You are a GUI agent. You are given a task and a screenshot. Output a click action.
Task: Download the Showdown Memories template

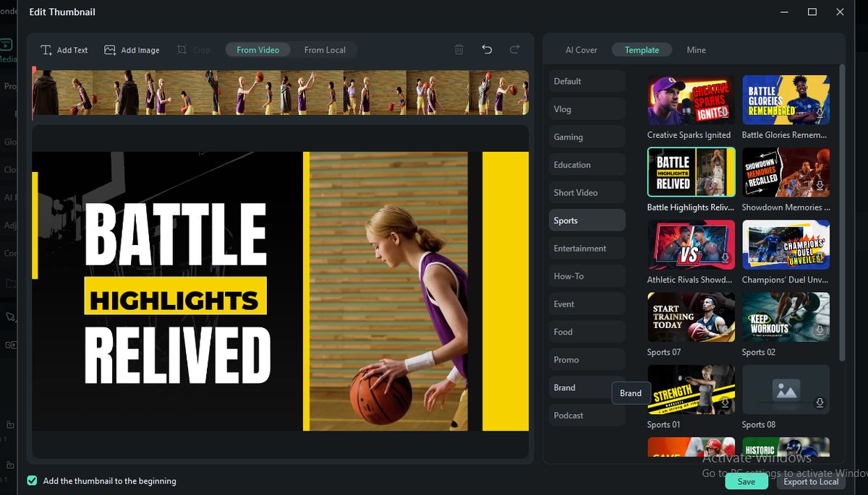[820, 186]
